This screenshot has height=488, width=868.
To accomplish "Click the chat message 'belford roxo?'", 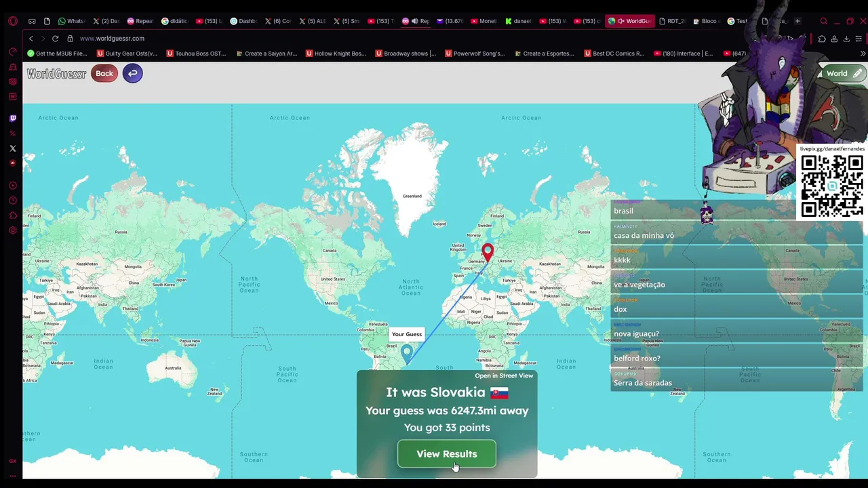I will tap(637, 359).
